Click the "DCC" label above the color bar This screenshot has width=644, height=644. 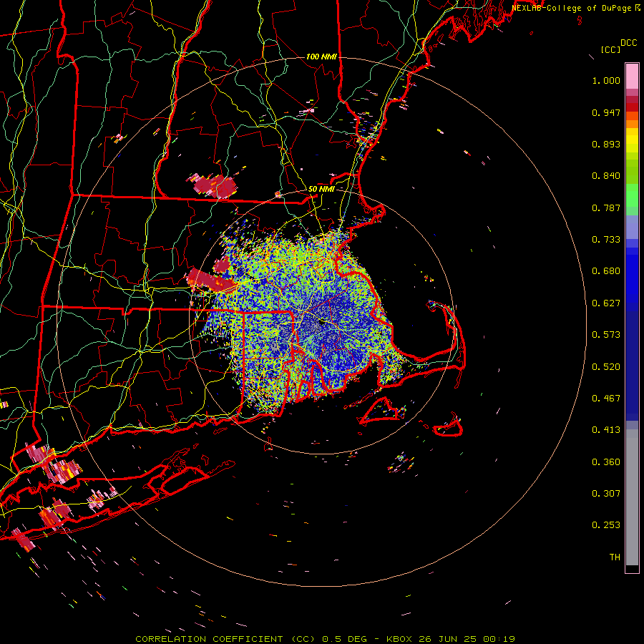(628, 43)
